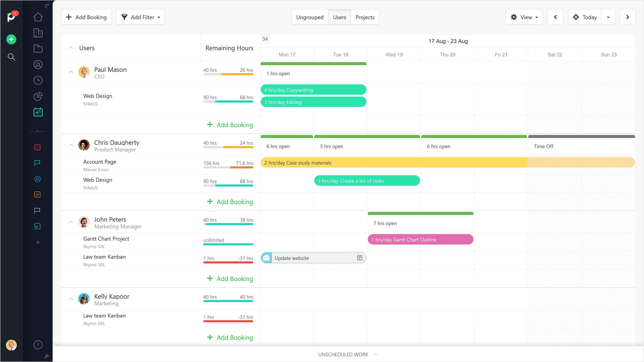The height and width of the screenshot is (362, 644).
Task: Select the Ungrouped tab
Action: [310, 17]
